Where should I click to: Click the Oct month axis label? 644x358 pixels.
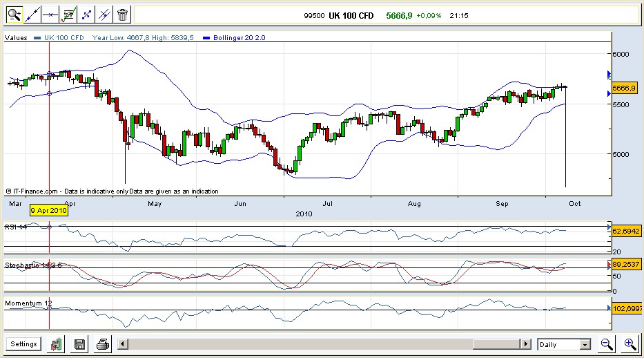(574, 203)
